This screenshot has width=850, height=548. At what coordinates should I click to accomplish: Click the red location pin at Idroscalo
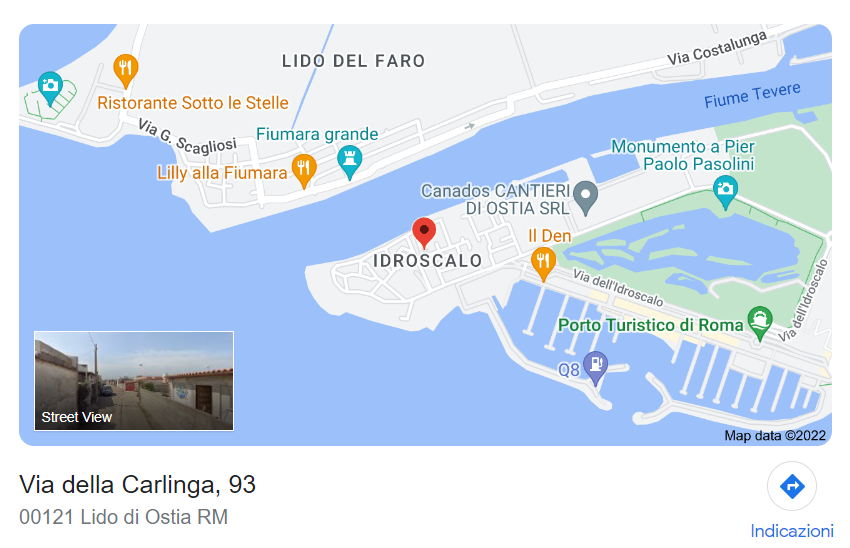(x=424, y=233)
